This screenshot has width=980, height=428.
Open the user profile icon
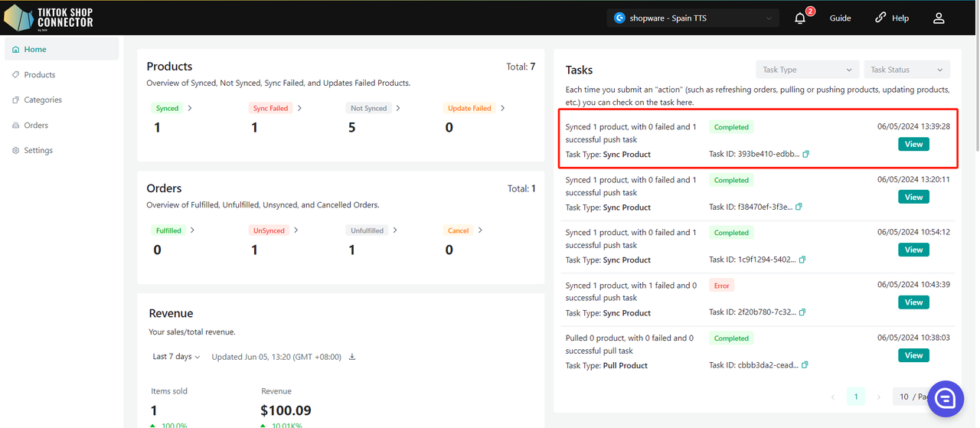939,18
